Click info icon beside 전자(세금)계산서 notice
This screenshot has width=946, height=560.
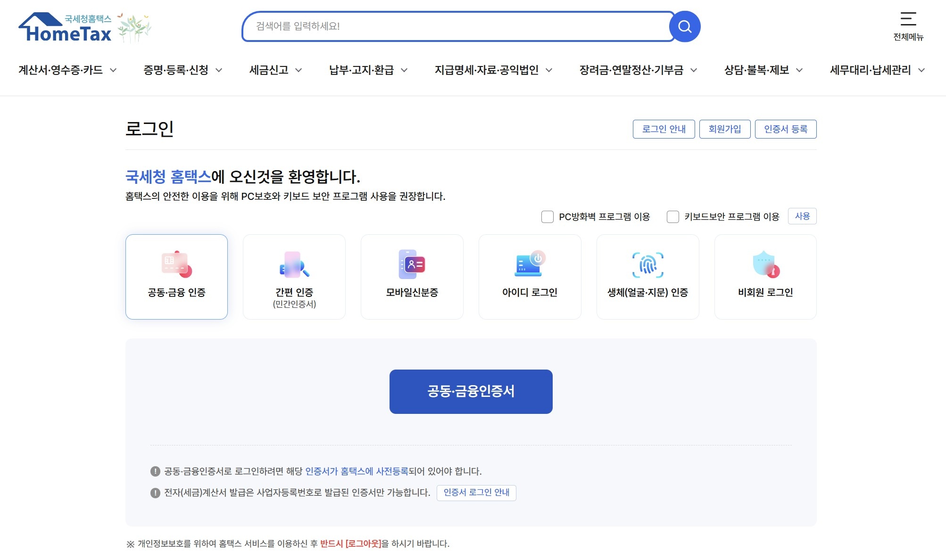tap(155, 493)
